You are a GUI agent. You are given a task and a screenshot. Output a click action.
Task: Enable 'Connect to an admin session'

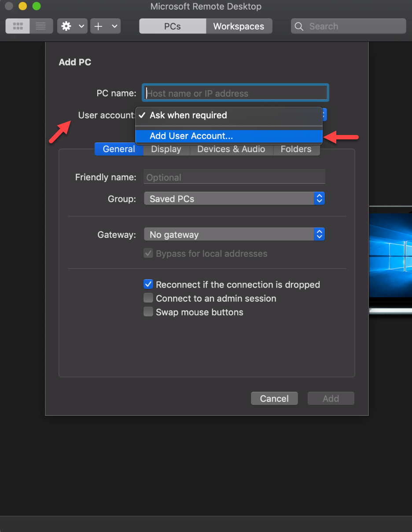148,298
